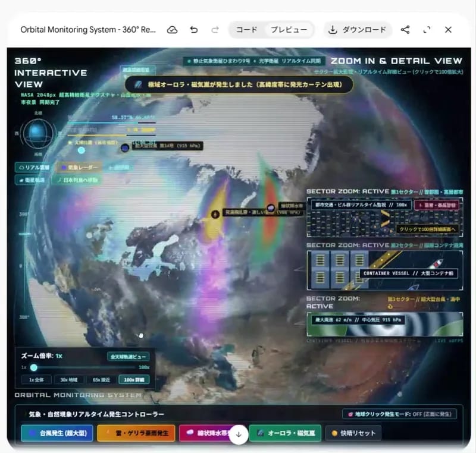476x453 pixels.
Task: Click the CONTAINER VESSEL // 大型コンテナ船 label
Action: pyautogui.click(x=409, y=273)
